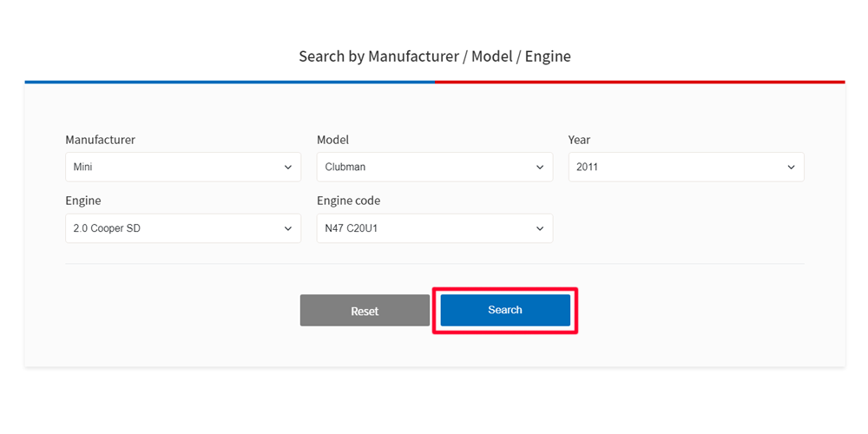
Task: Open the Engine code dropdown showing N47 C20U1
Action: [435, 228]
